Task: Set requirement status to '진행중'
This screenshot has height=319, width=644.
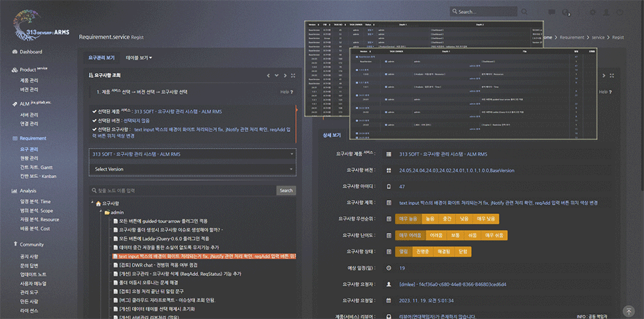Action: click(x=422, y=252)
